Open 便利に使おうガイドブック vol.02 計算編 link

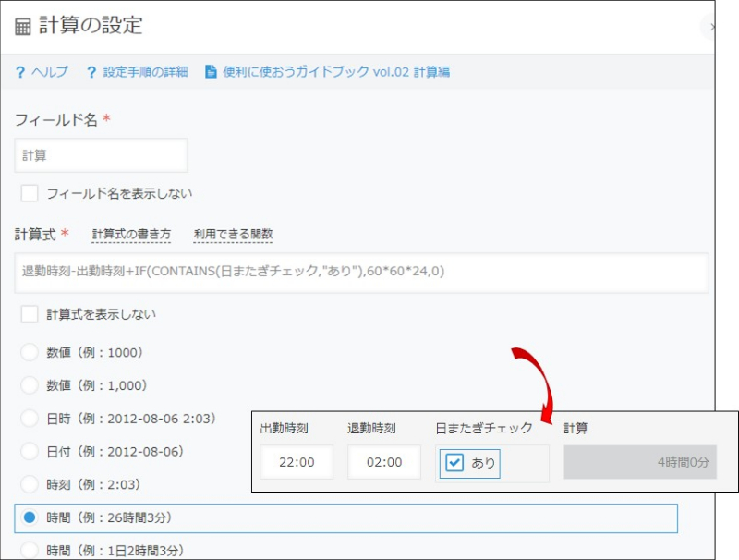click(x=336, y=72)
